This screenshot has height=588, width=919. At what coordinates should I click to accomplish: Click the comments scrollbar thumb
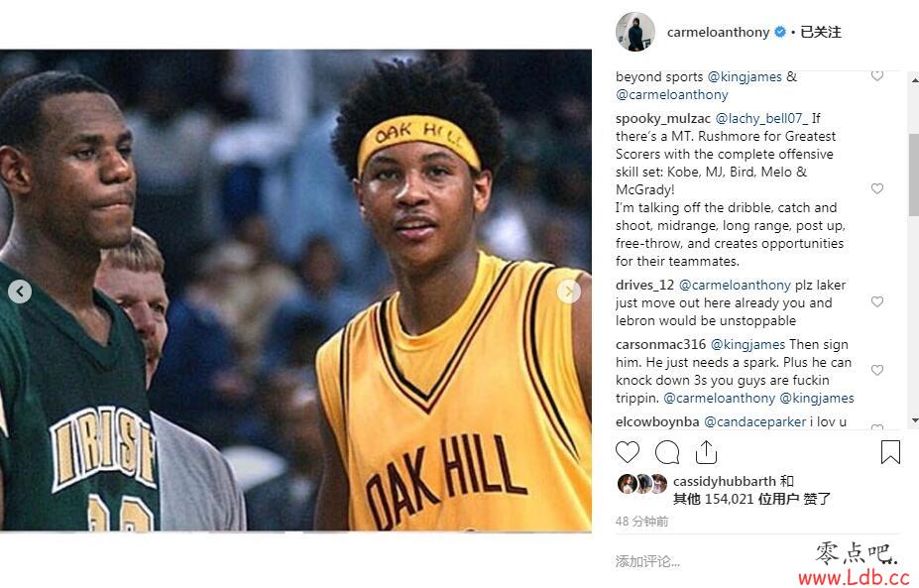pos(913,175)
